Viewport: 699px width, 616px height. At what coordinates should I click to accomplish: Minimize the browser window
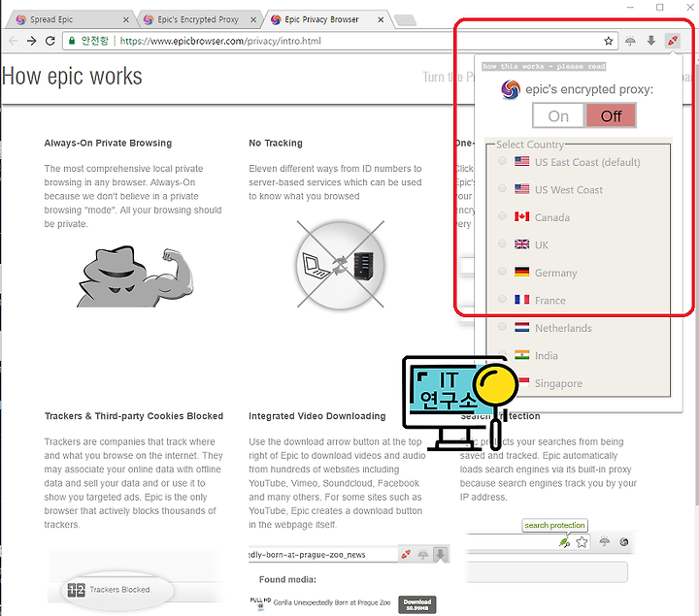[630, 7]
